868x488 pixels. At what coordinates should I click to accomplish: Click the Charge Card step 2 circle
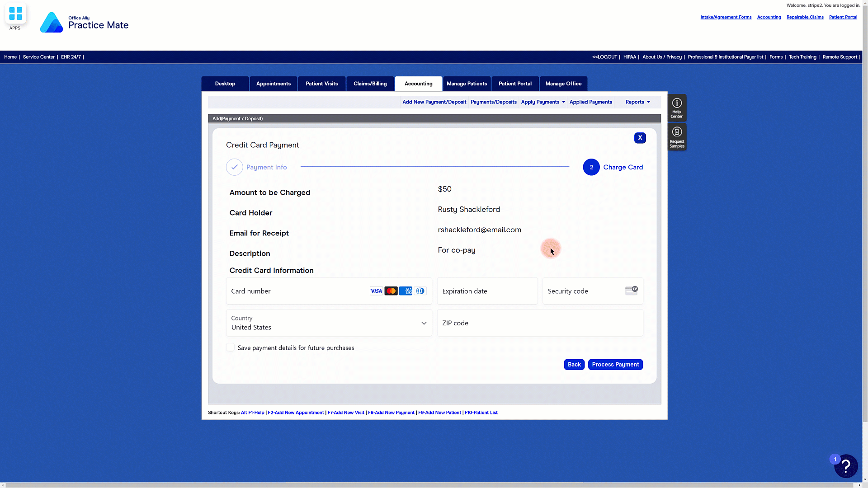(x=591, y=167)
